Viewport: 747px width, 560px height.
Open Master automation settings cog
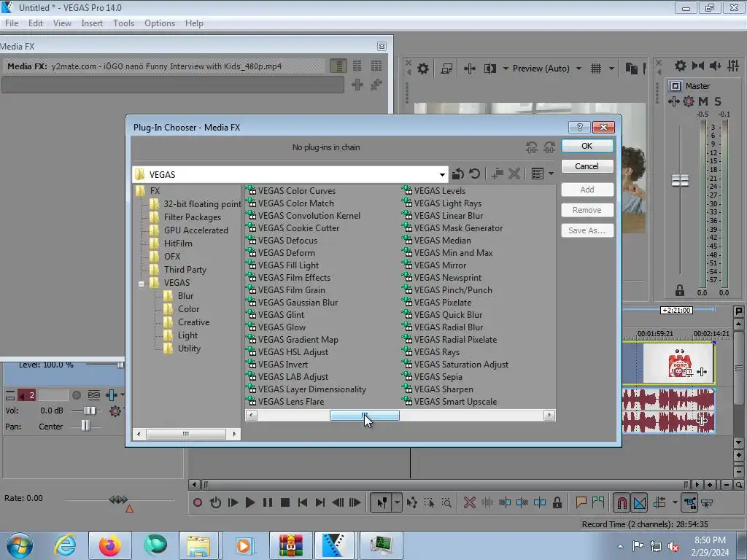689,101
